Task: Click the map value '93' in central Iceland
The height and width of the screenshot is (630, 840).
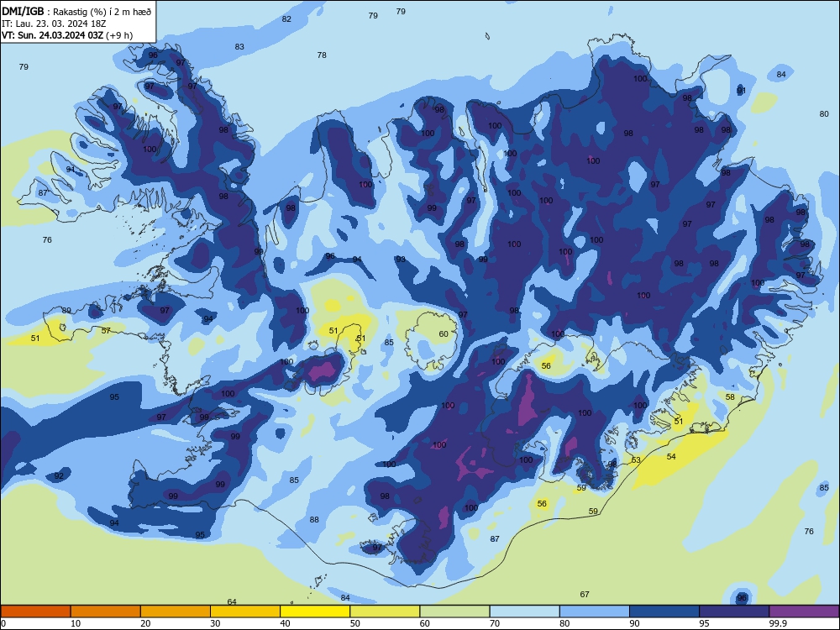Action: tap(401, 260)
